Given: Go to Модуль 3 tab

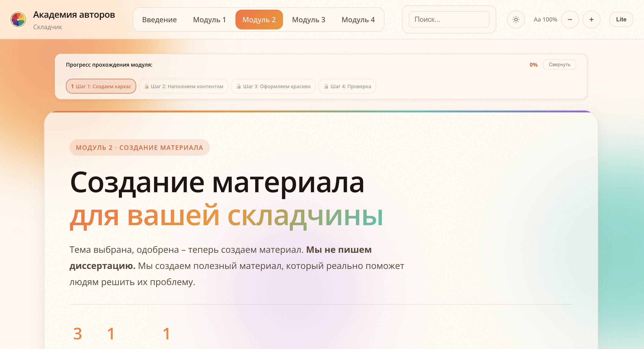Looking at the screenshot, I should coord(309,20).
